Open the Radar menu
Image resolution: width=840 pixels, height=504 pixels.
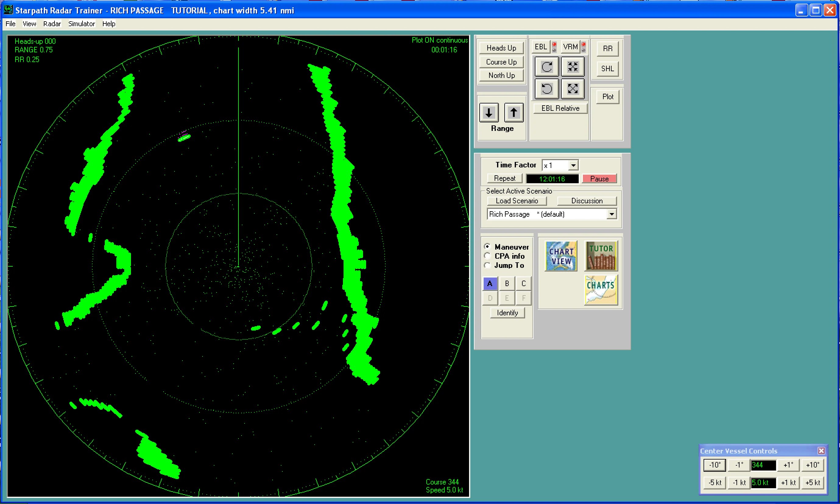click(x=52, y=24)
